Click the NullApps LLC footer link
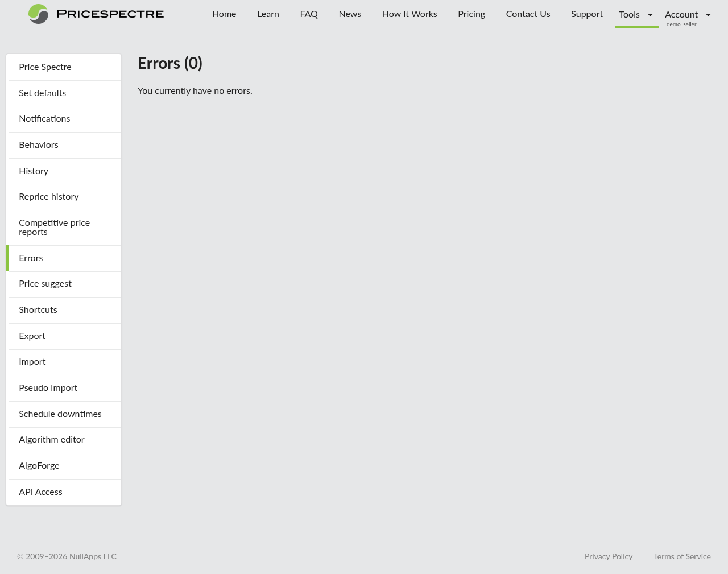 click(x=93, y=556)
